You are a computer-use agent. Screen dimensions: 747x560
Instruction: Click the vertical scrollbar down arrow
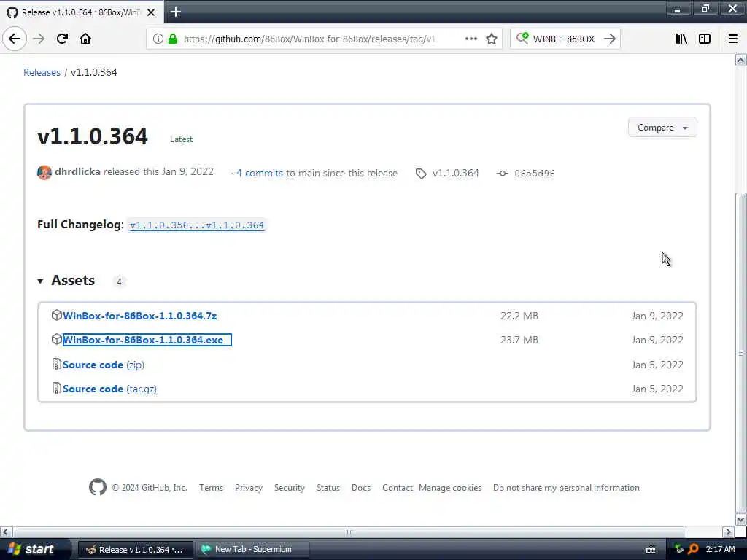741,519
